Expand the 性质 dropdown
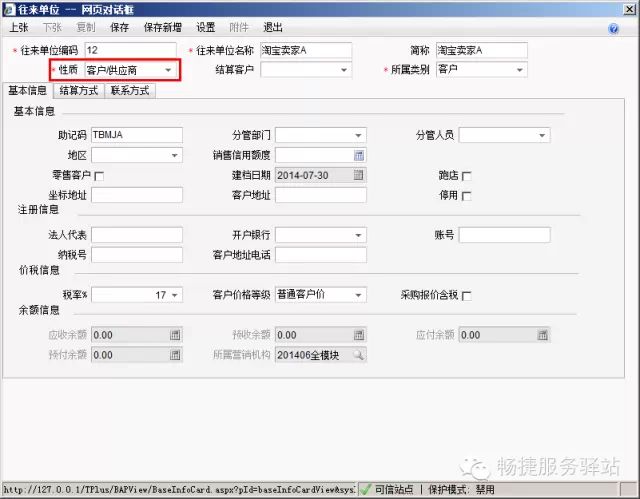 168,70
